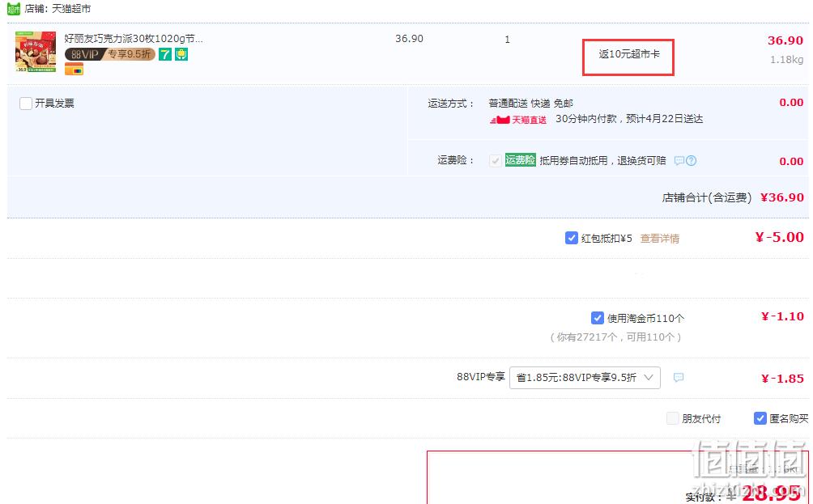This screenshot has width=813, height=504.
Task: Click the 运送方式： label
Action: (450, 104)
